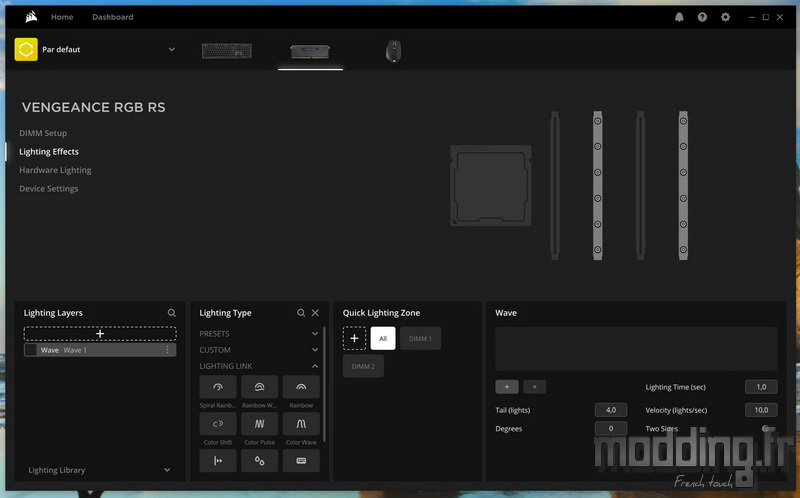800x498 pixels.
Task: Select the DIMM 1 lighting zone
Action: click(x=420, y=338)
